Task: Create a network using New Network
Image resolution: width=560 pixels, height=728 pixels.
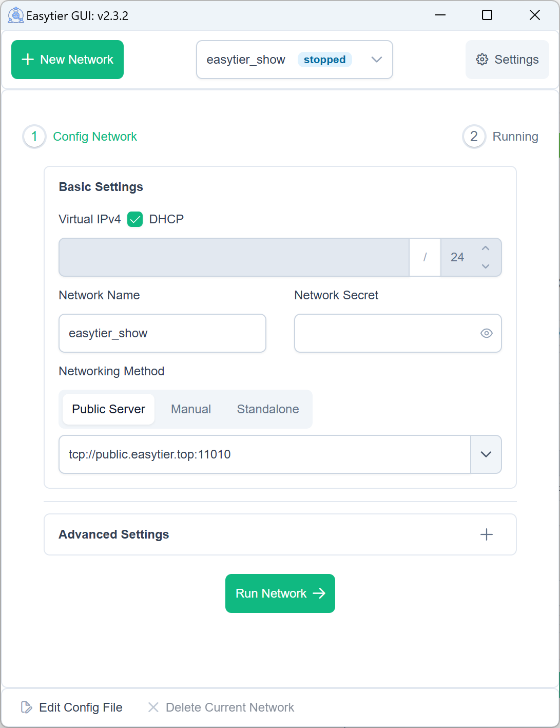Action: (67, 59)
